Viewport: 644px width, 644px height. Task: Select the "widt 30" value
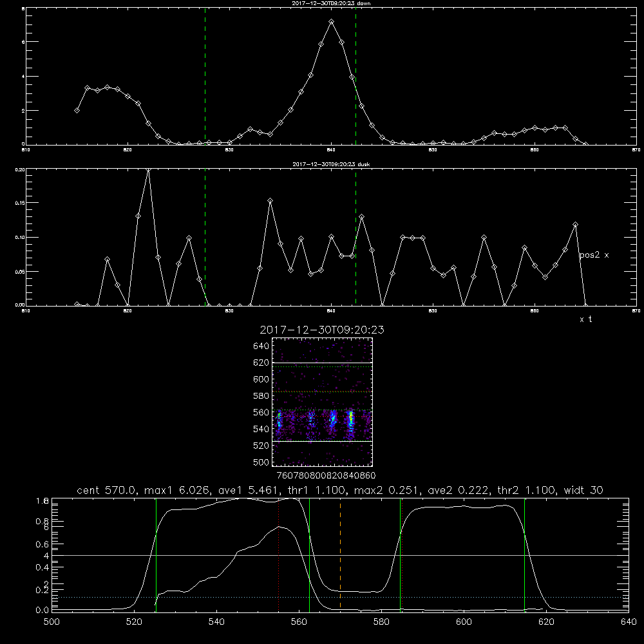point(583,490)
